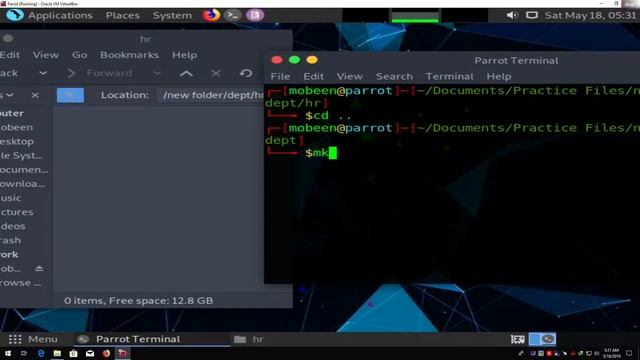Select the second workspace in switcher
This screenshot has width=640, height=360.
pos(549,339)
